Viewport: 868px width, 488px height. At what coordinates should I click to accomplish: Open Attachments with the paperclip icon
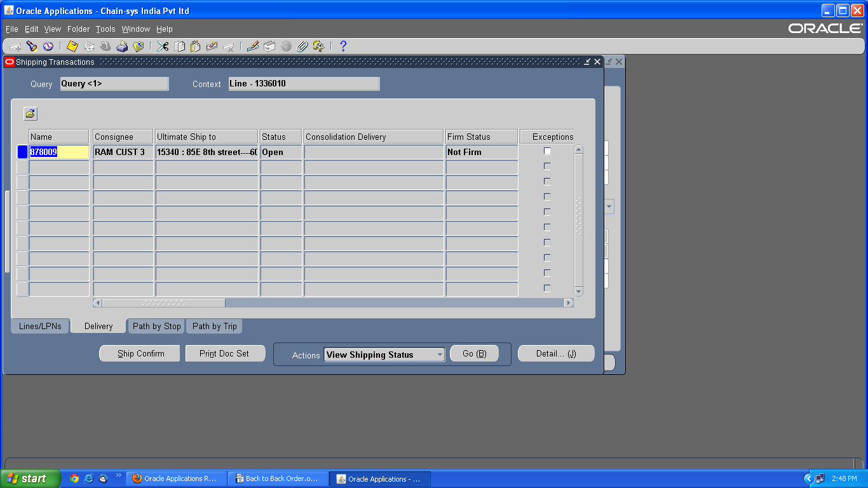coord(302,46)
